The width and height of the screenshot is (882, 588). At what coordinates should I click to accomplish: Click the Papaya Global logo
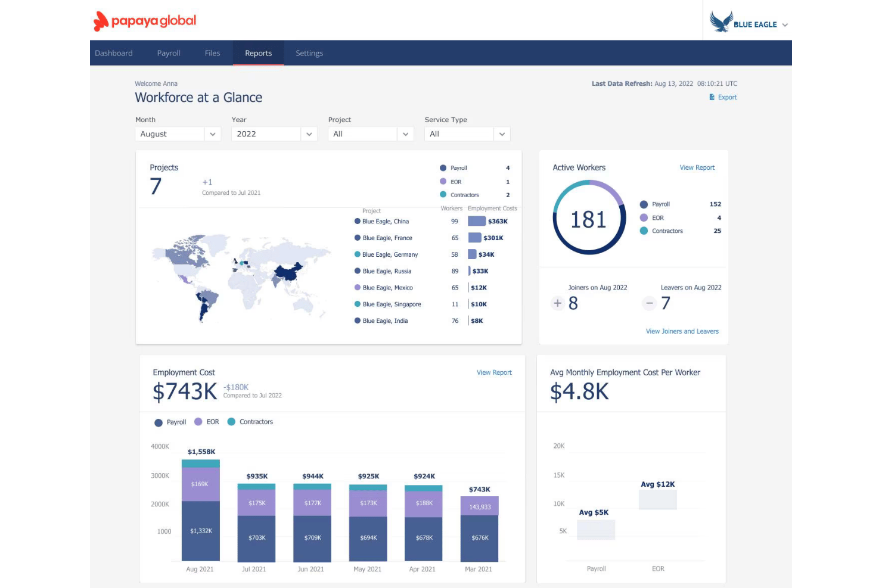point(145,21)
